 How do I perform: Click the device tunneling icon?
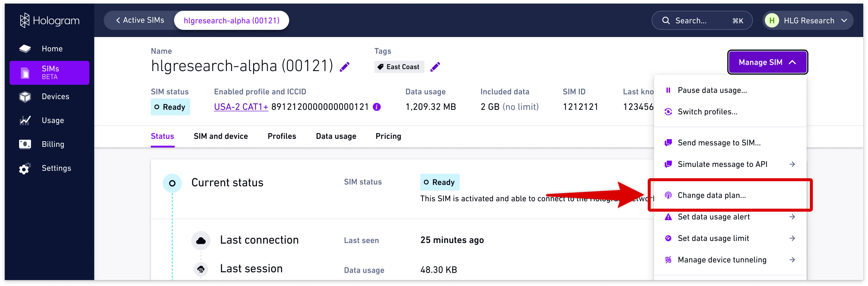(x=668, y=260)
